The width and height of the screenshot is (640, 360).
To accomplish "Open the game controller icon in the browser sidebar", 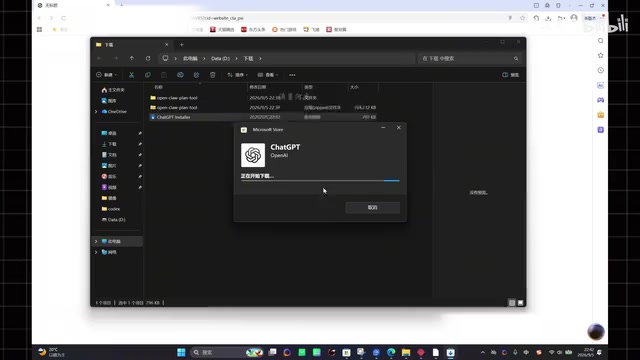I will [x=600, y=100].
